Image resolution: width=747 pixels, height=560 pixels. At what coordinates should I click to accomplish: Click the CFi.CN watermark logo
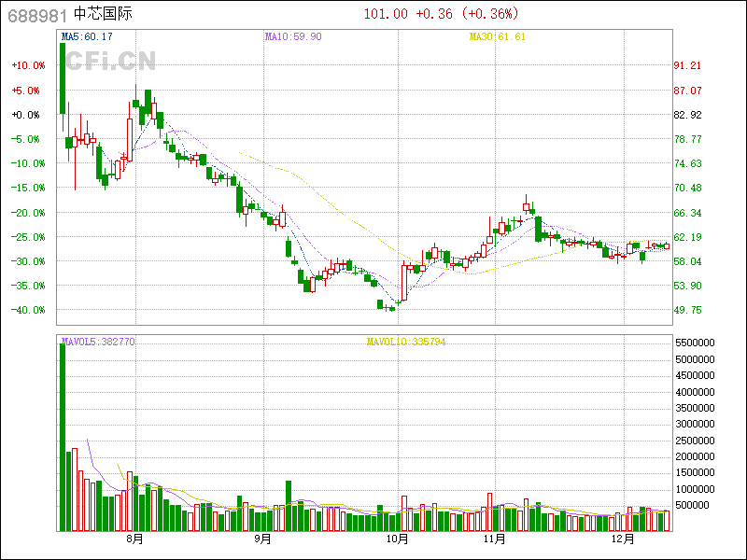(x=110, y=62)
